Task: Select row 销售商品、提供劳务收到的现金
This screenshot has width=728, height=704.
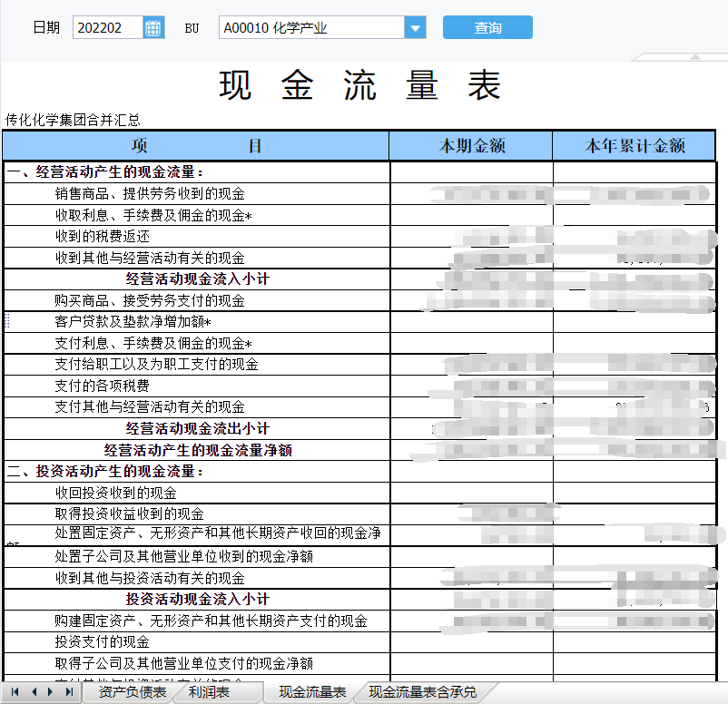Action: coord(359,193)
